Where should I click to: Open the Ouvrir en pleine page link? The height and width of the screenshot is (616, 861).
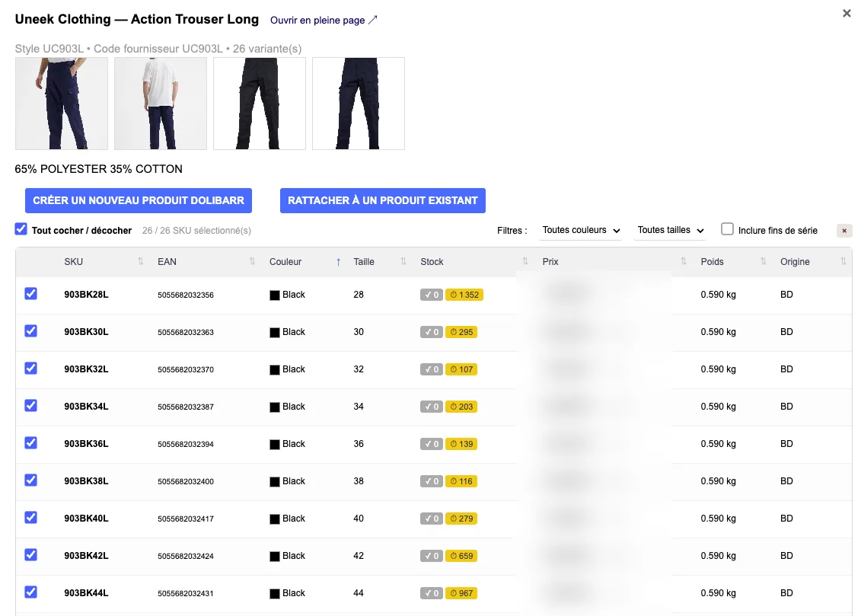(324, 21)
